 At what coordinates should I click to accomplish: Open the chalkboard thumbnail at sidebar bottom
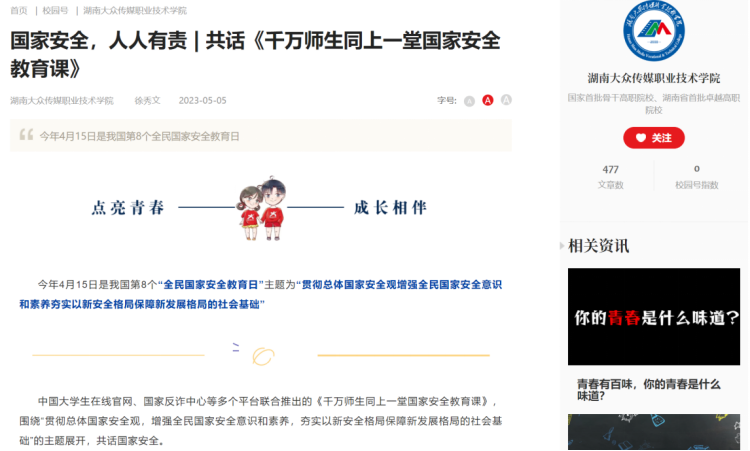pyautogui.click(x=653, y=432)
